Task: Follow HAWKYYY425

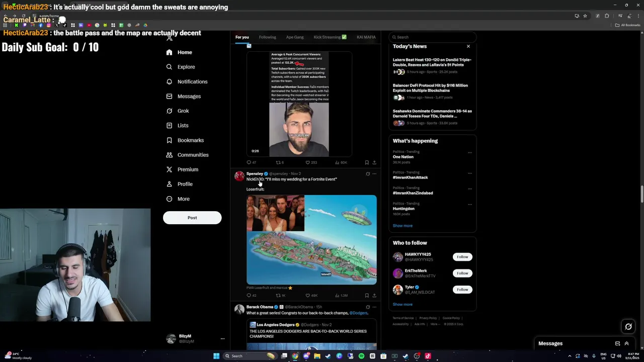Action: (x=462, y=257)
